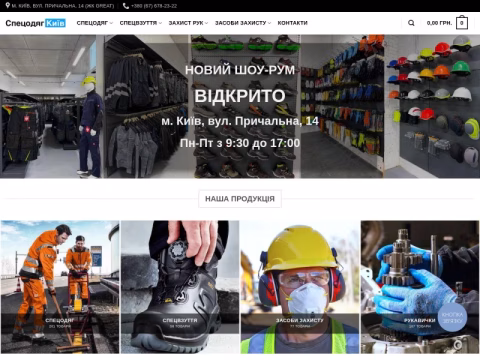Click the Наша продукція heading
This screenshot has width=480, height=360.
[240, 199]
